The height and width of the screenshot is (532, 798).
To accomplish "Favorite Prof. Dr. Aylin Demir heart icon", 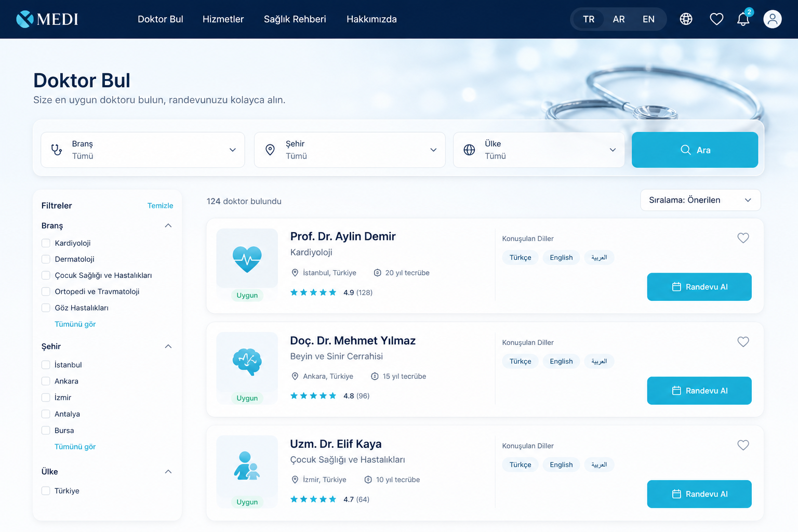I will tap(743, 238).
